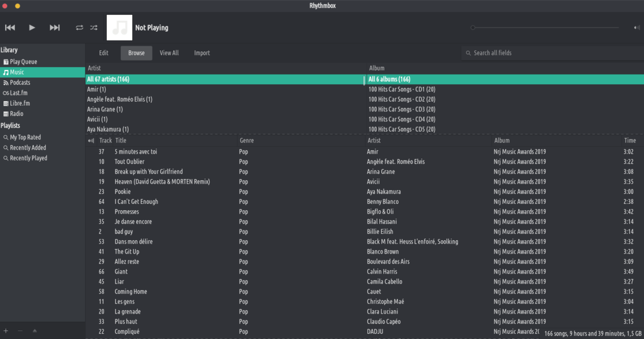Skip to the previous track
Image resolution: width=644 pixels, height=339 pixels.
[10, 28]
